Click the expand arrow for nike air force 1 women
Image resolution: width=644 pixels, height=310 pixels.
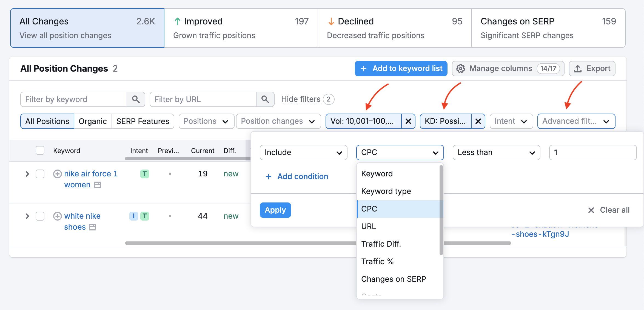click(x=27, y=173)
